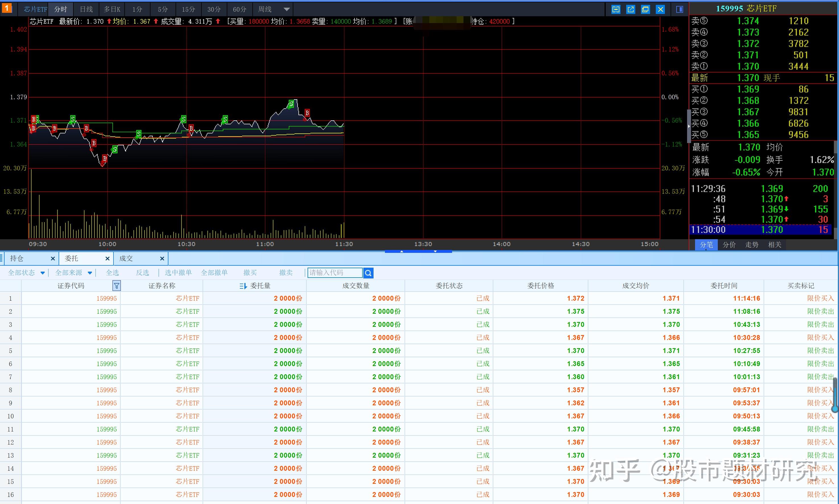Click the 全选 button

coord(112,273)
